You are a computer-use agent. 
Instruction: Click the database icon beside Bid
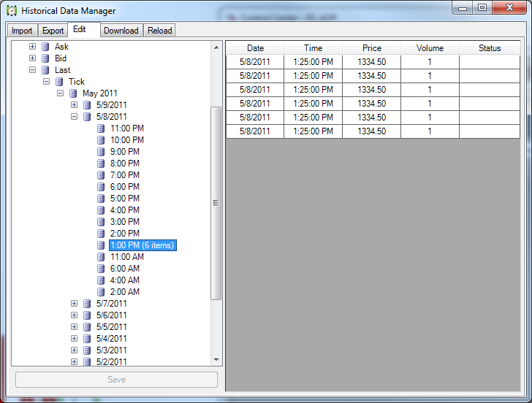45,58
